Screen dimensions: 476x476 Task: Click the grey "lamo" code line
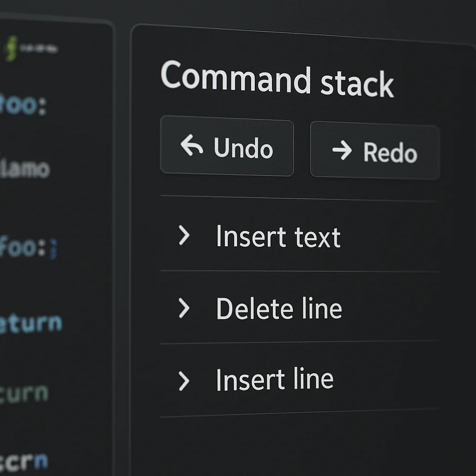click(x=26, y=169)
